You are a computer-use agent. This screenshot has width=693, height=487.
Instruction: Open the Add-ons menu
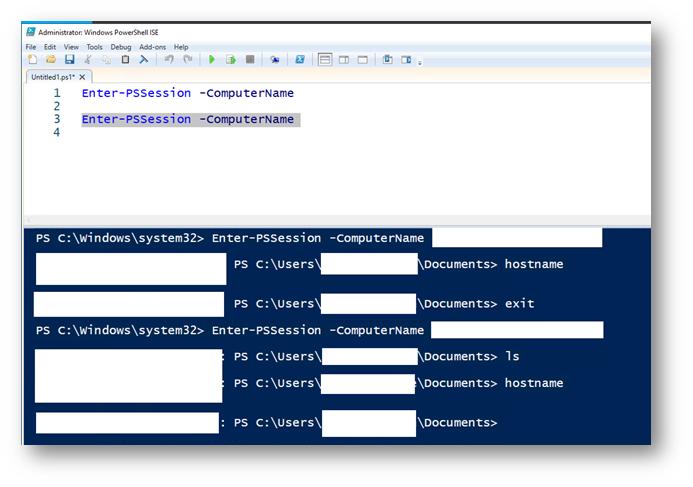[x=152, y=47]
